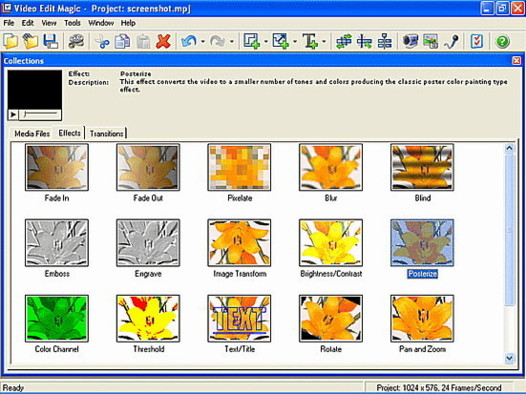
Task: Select the Effects tab
Action: click(x=69, y=133)
